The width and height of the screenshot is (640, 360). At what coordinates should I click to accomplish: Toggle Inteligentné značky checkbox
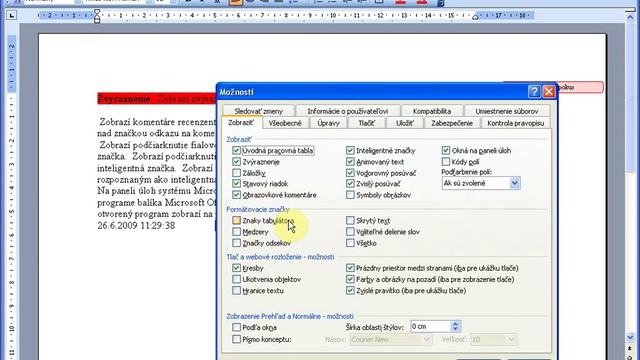pyautogui.click(x=350, y=151)
